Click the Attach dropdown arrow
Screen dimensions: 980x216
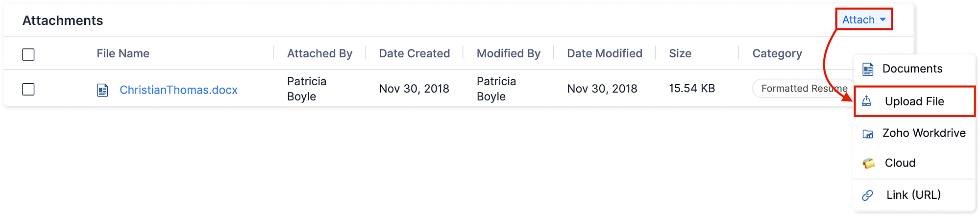tap(883, 20)
